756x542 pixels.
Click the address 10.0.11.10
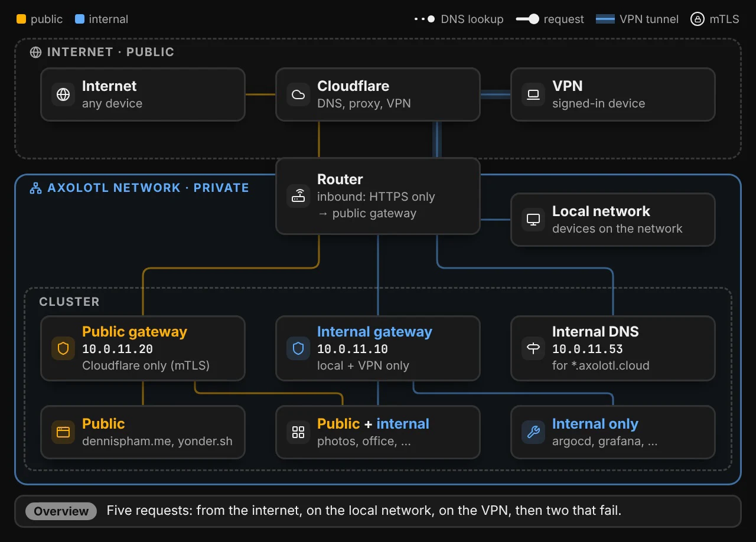[x=353, y=349]
